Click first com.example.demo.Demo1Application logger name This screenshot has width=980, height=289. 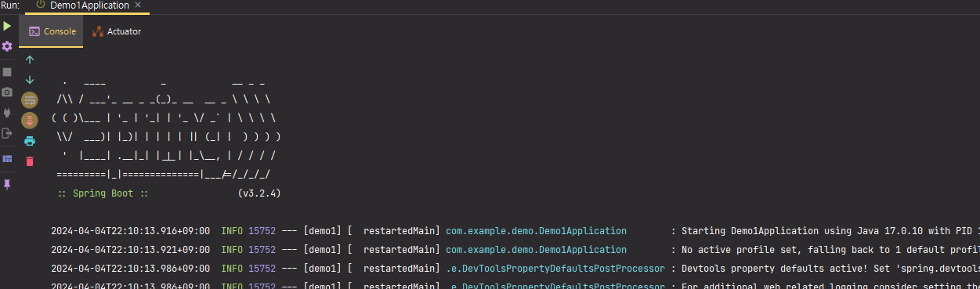536,231
